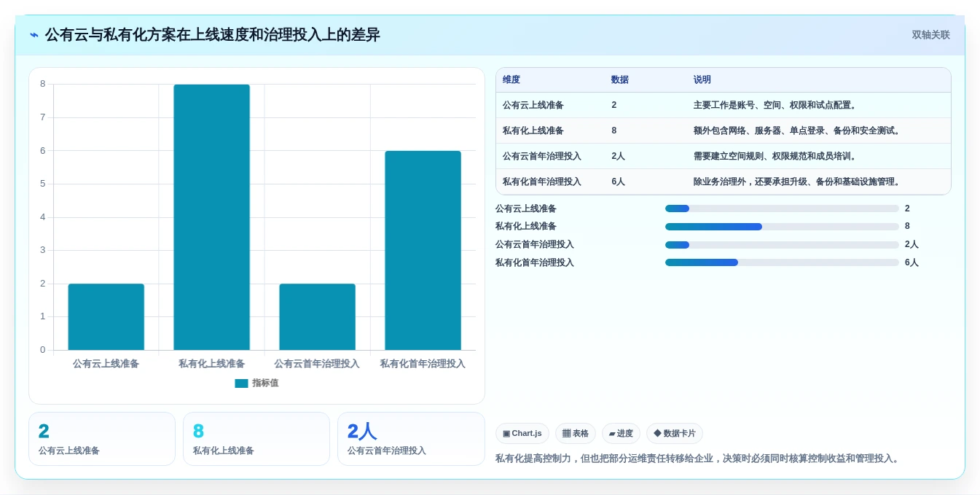Click x-axis label 私有化上线准备
This screenshot has height=495, width=980.
211,364
